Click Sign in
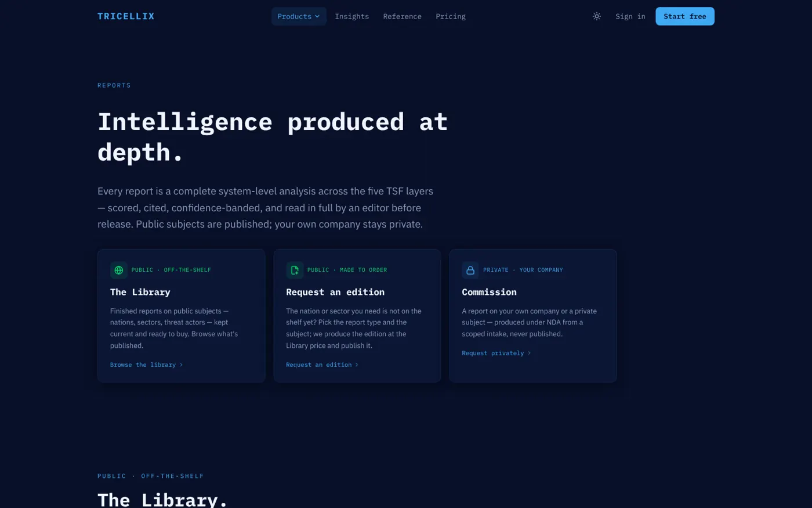This screenshot has width=812, height=508. [630, 16]
